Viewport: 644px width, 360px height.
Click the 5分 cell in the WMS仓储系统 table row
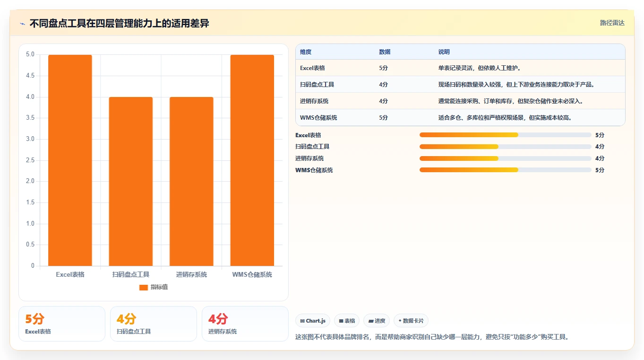383,118
